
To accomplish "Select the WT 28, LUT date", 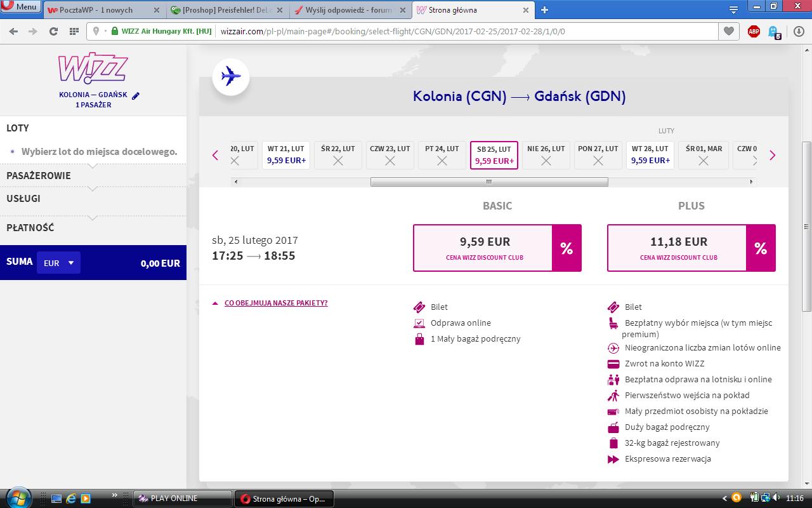I will 650,155.
